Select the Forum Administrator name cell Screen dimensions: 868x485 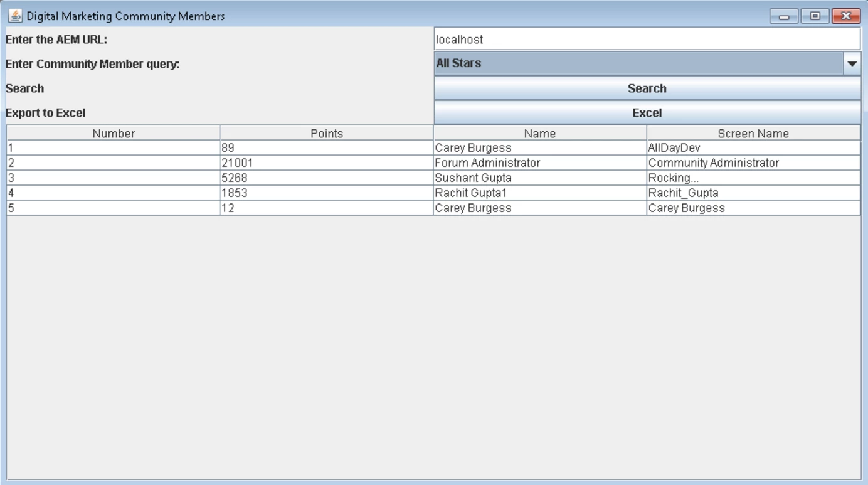click(x=540, y=163)
